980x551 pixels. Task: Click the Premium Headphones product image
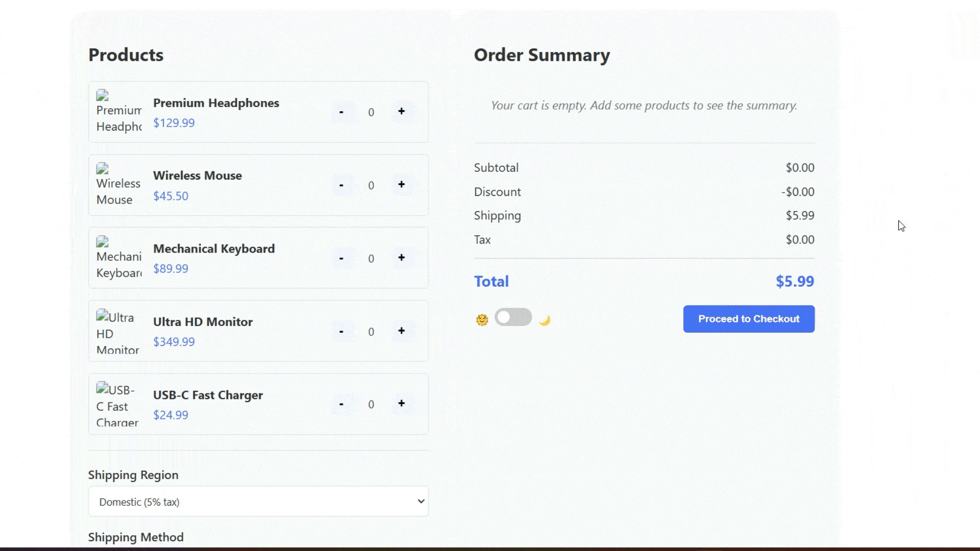click(119, 112)
